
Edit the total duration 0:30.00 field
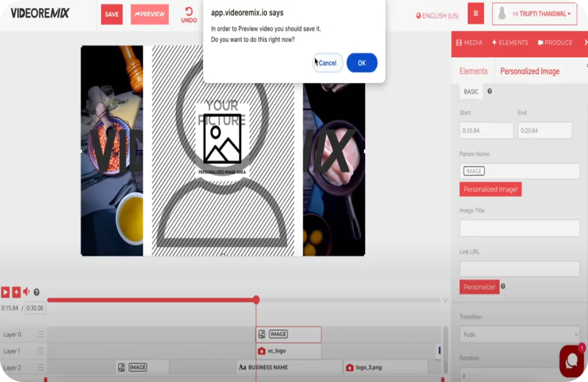35,308
